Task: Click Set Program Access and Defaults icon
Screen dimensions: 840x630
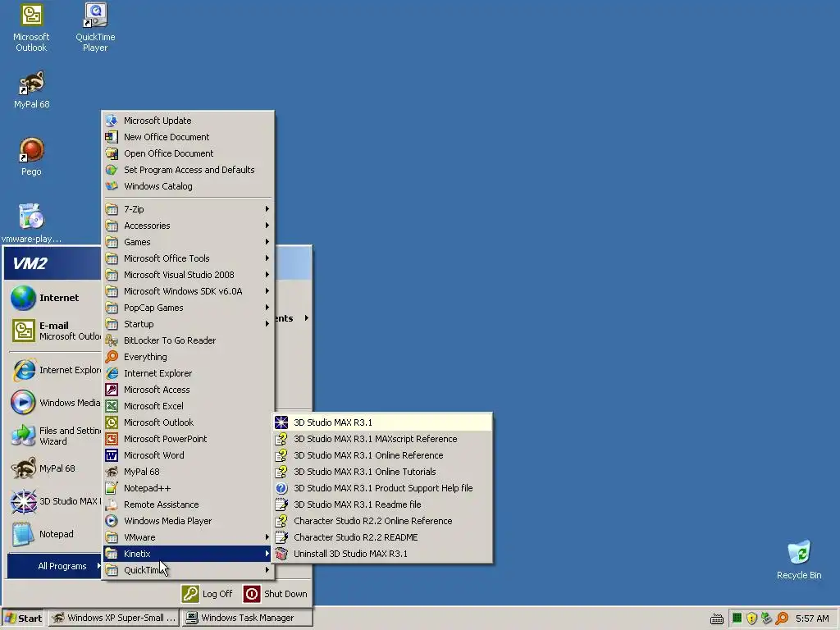Action: tap(112, 170)
